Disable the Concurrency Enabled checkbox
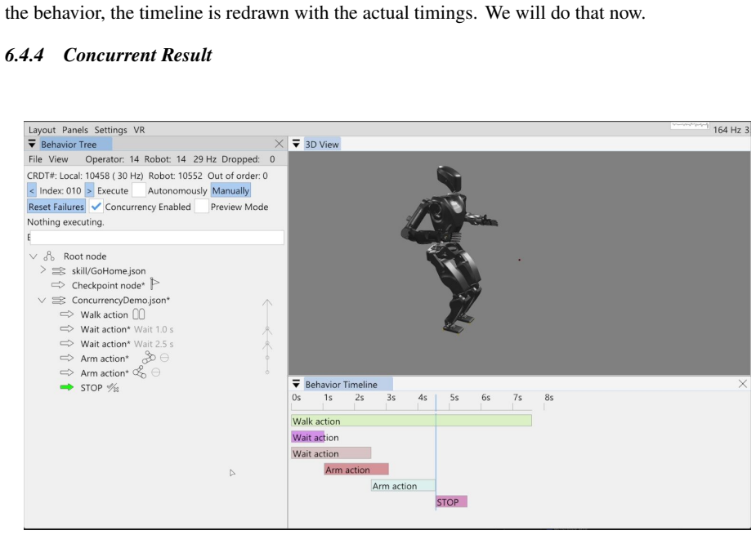The width and height of the screenshot is (756, 535). pos(96,207)
